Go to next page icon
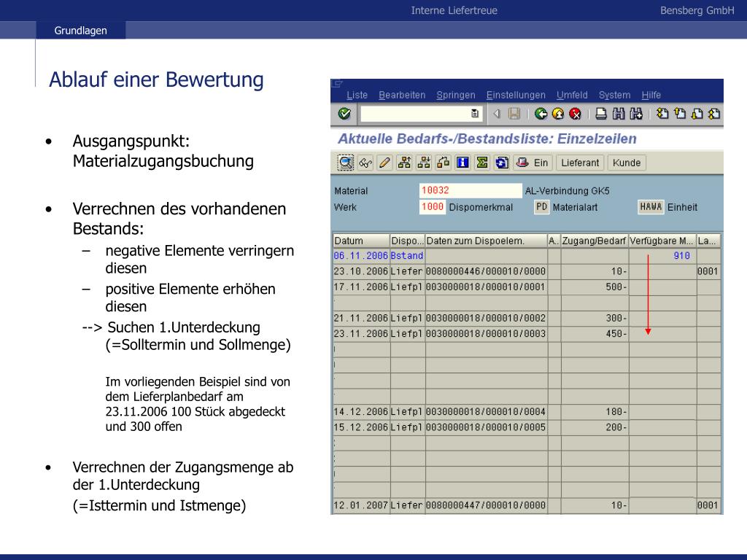 697,114
